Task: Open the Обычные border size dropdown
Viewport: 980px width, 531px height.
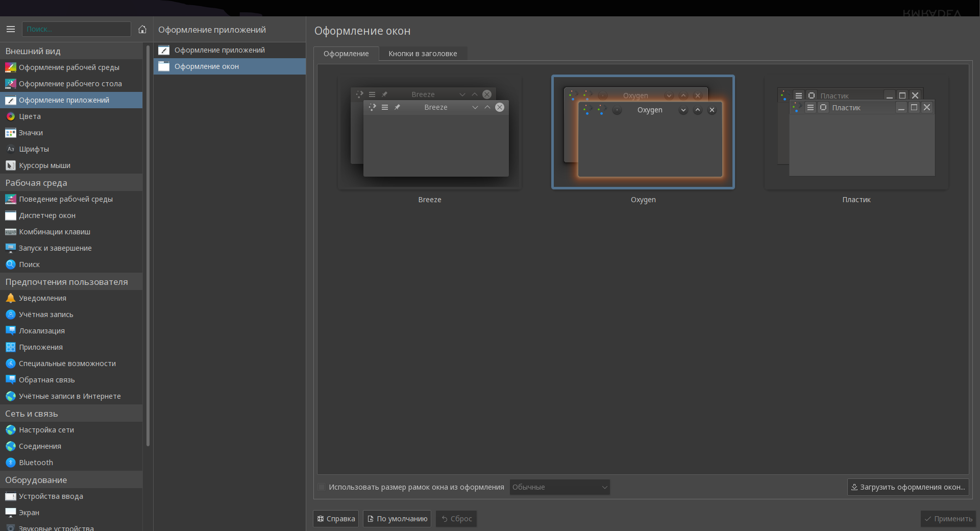Action: click(559, 487)
